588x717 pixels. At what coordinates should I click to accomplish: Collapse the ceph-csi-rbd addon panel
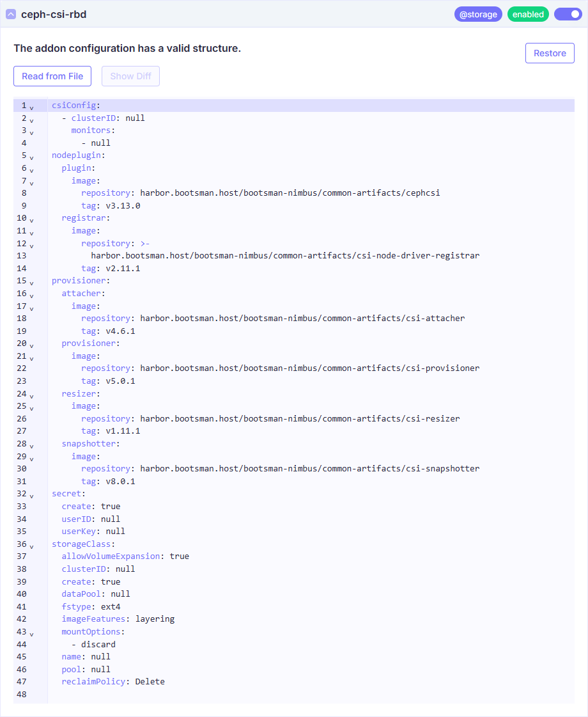tap(11, 14)
